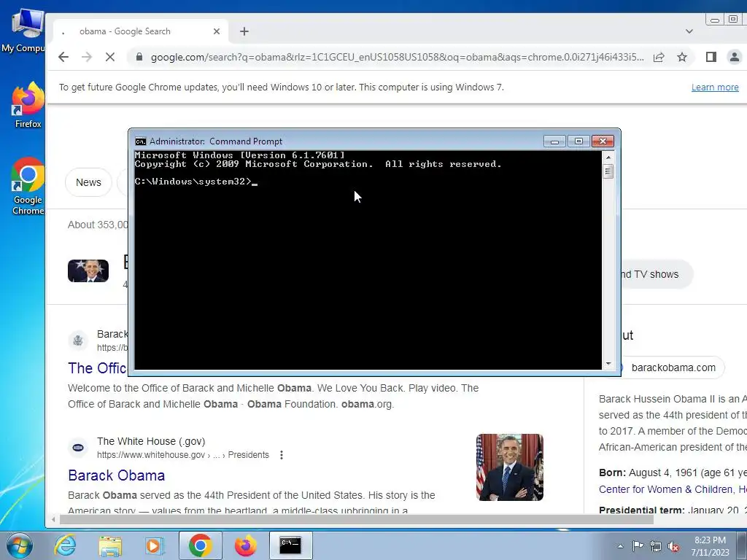
Task: Minimize the Command Prompt window
Action: 554,141
